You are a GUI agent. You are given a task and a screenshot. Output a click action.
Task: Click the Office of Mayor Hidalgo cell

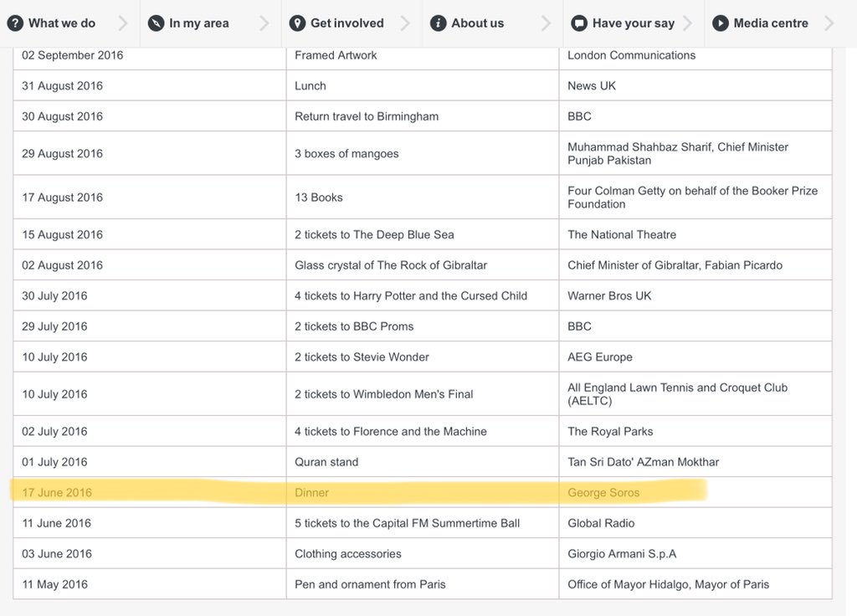[695, 583]
